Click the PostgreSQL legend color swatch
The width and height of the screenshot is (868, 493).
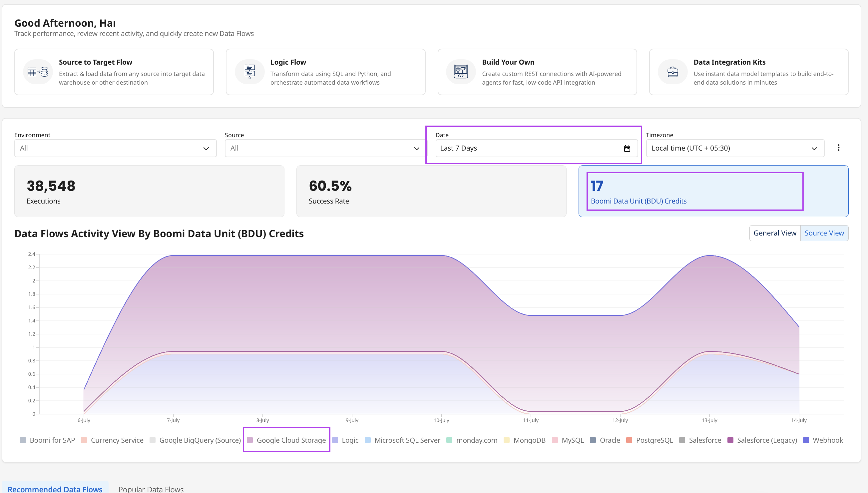click(629, 440)
